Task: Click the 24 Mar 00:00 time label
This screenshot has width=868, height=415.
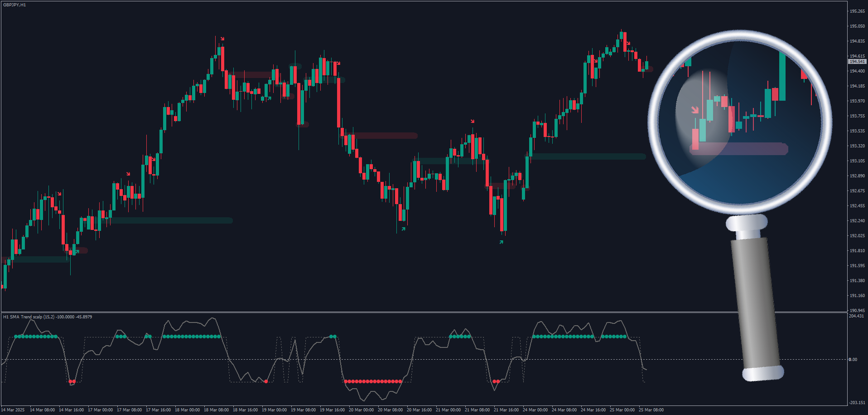Action: (x=535, y=410)
